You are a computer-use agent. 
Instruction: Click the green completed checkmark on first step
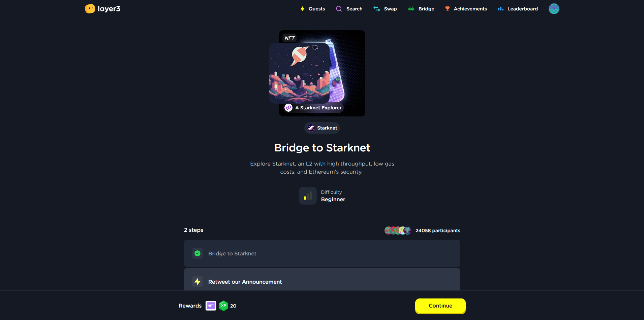[x=197, y=253]
